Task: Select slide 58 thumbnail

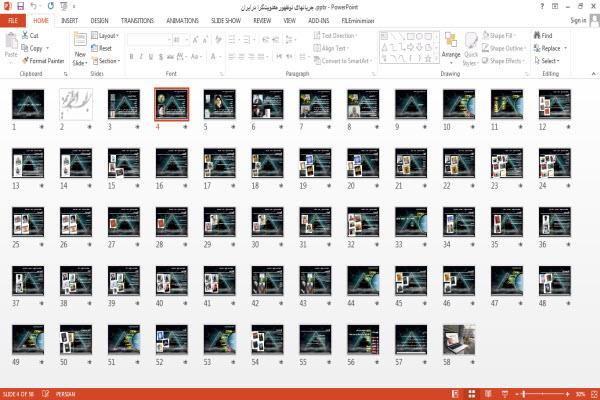Action: (459, 340)
